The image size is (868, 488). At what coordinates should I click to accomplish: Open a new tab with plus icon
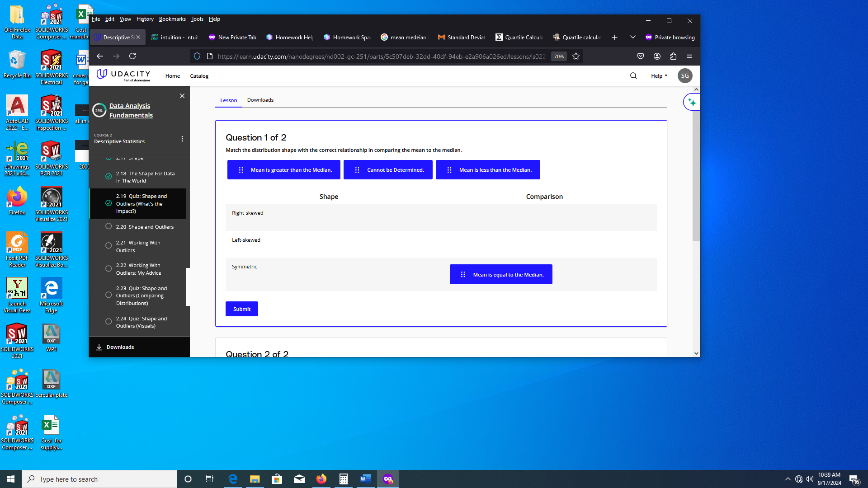[614, 38]
